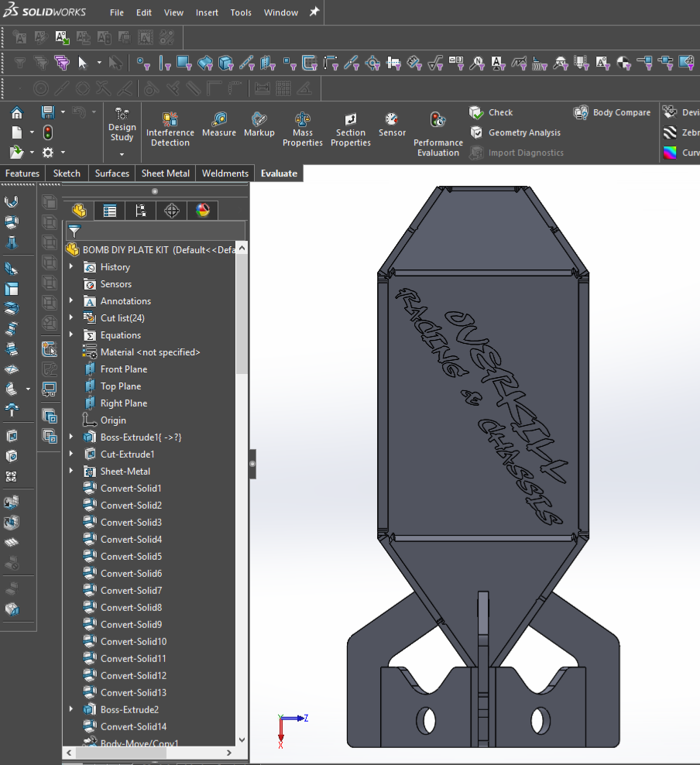Viewport: 700px width, 765px height.
Task: Switch to the Sheet Metal tab
Action: click(165, 173)
